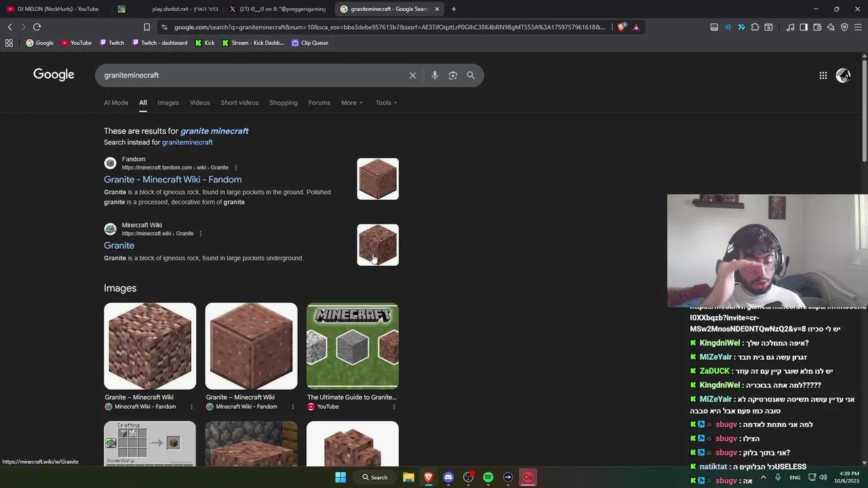Image resolution: width=868 pixels, height=488 pixels.
Task: Open the Stream - Kick Dashboard bookmark
Action: (253, 43)
